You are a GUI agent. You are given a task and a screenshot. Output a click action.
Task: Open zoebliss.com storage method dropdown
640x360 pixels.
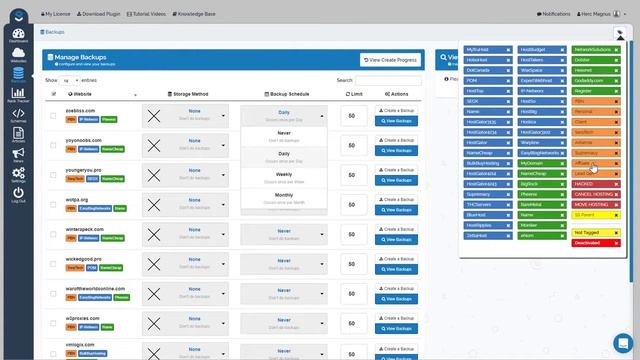[x=185, y=116]
